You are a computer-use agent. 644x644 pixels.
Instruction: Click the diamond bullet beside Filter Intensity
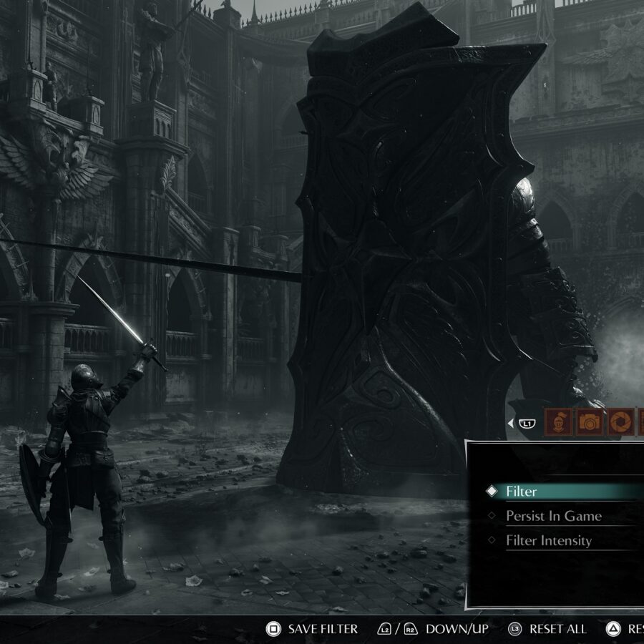(492, 540)
